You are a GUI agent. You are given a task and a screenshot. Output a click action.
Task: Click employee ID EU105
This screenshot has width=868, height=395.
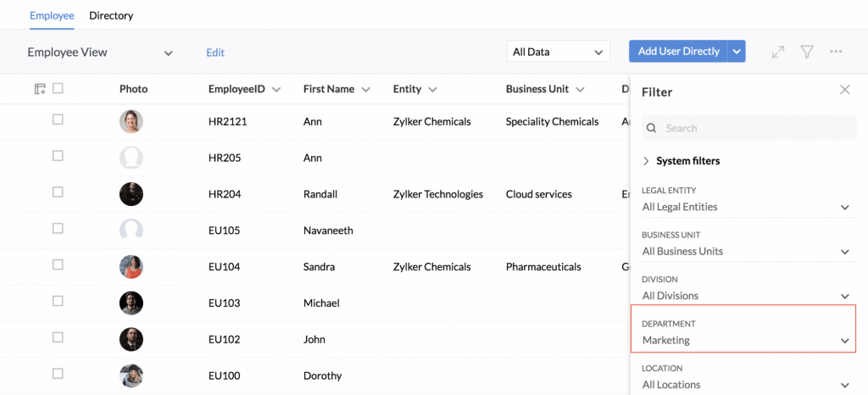[x=224, y=231]
